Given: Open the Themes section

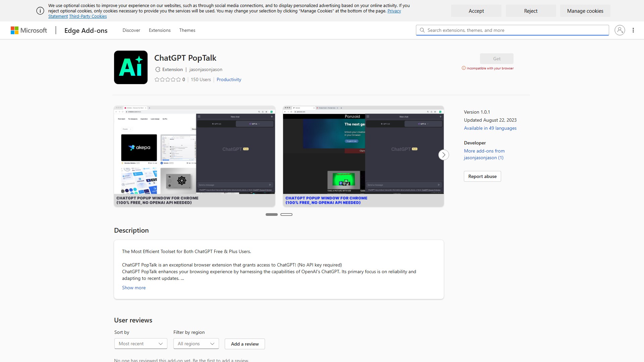Looking at the screenshot, I should 187,30.
